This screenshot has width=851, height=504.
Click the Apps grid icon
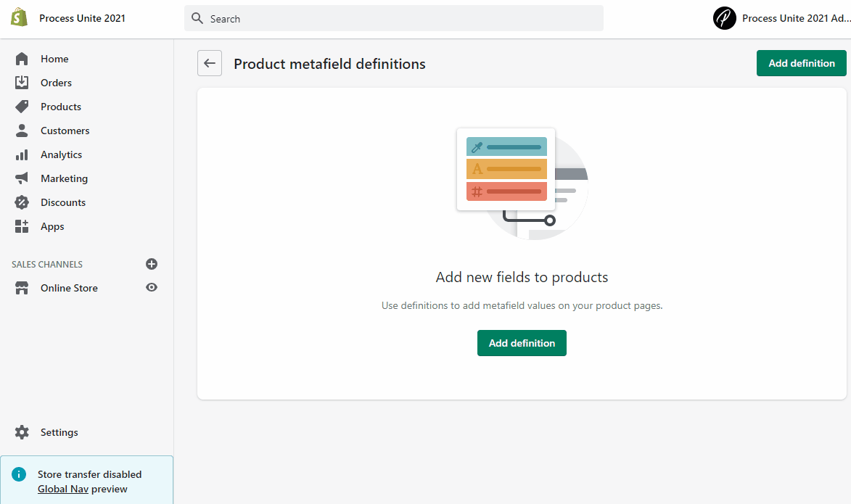click(x=22, y=226)
